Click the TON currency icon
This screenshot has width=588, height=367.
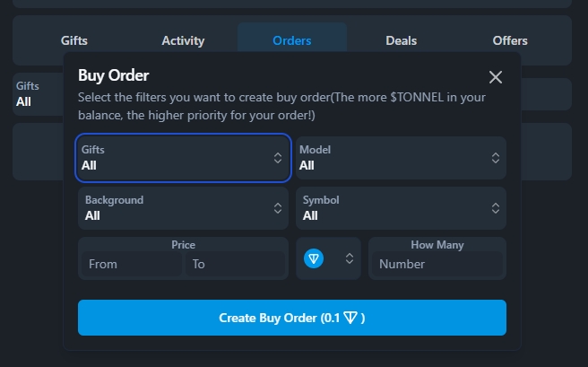pos(314,258)
